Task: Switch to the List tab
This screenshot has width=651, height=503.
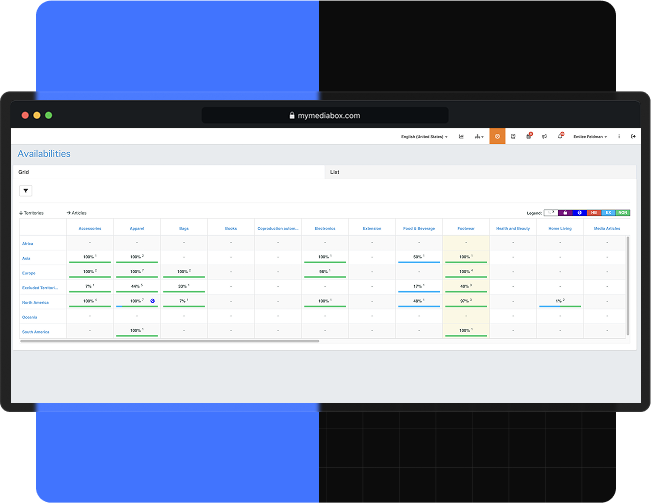Action: pyautogui.click(x=334, y=172)
